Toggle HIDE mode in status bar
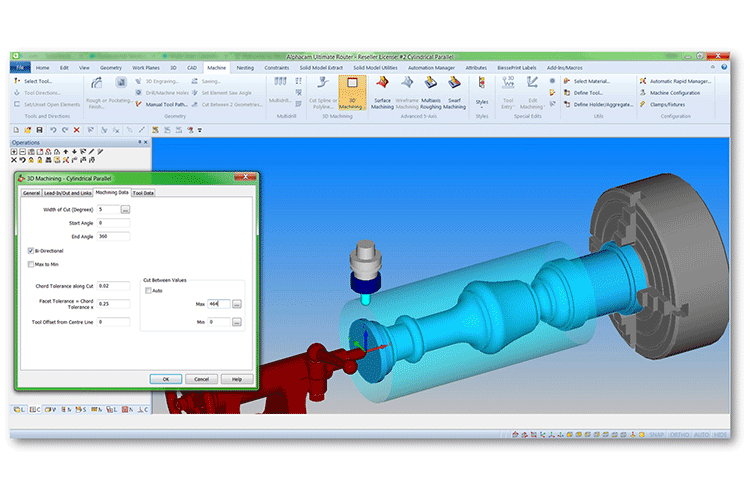 pyautogui.click(x=720, y=434)
